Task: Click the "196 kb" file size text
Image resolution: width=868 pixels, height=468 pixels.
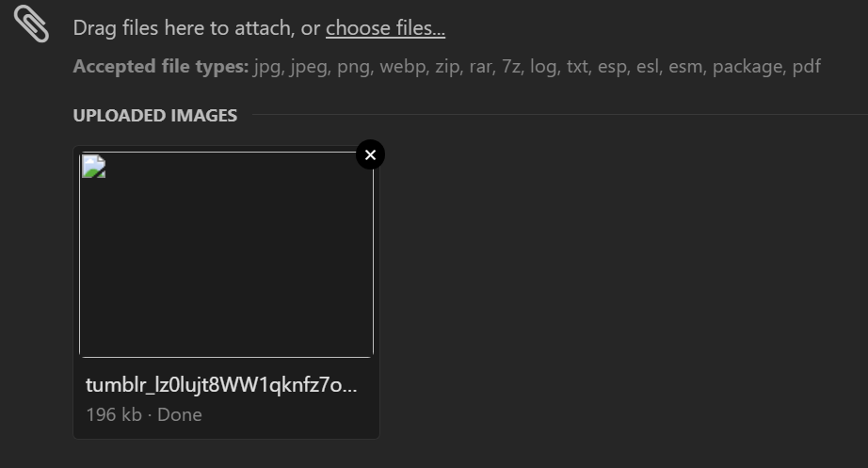Action: [114, 415]
